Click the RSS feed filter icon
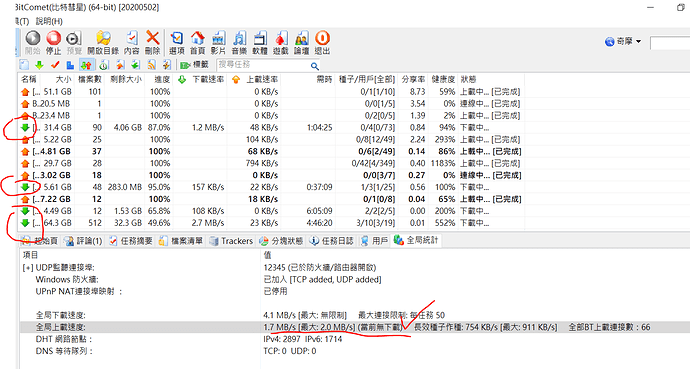The width and height of the screenshot is (690, 369). [x=151, y=65]
